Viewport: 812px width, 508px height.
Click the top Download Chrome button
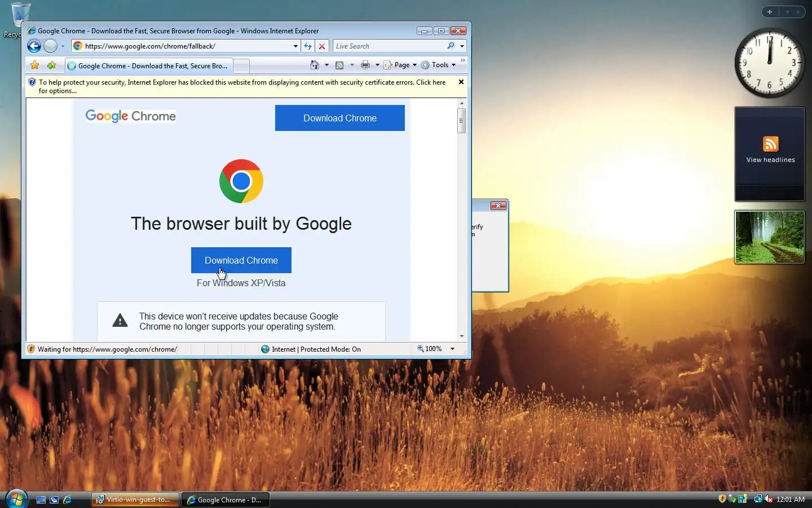click(340, 118)
